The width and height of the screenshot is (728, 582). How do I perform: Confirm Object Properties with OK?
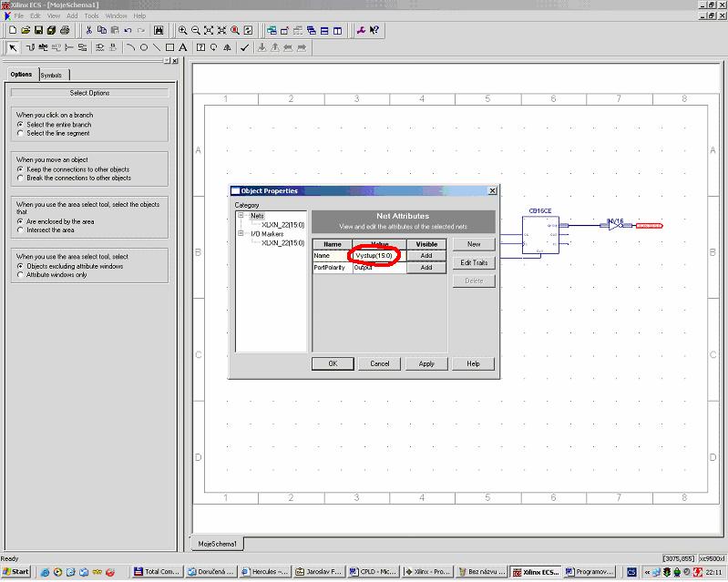(333, 363)
